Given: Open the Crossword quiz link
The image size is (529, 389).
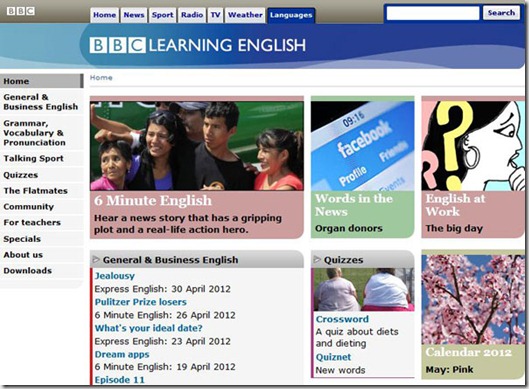Looking at the screenshot, I should tap(342, 319).
